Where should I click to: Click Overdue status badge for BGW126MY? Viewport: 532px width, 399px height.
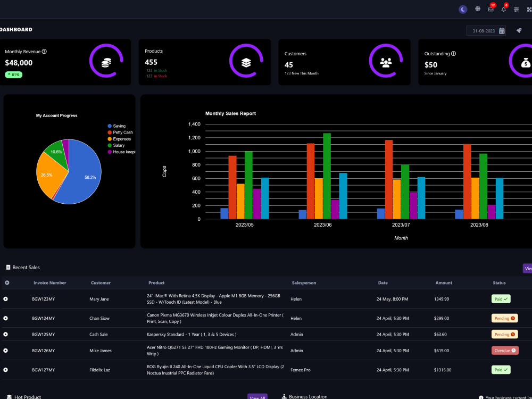pyautogui.click(x=505, y=351)
